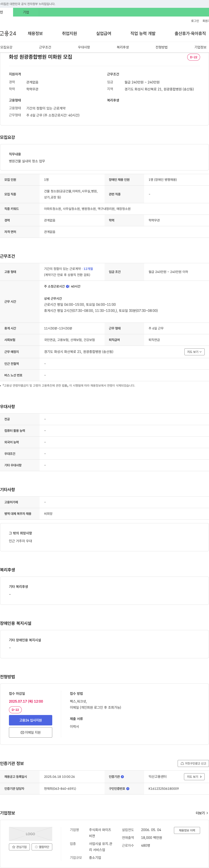Image resolution: width=209 pixels, height=868 pixels.
Task: Block viewing with 열람차단 button
Action: click(42, 847)
